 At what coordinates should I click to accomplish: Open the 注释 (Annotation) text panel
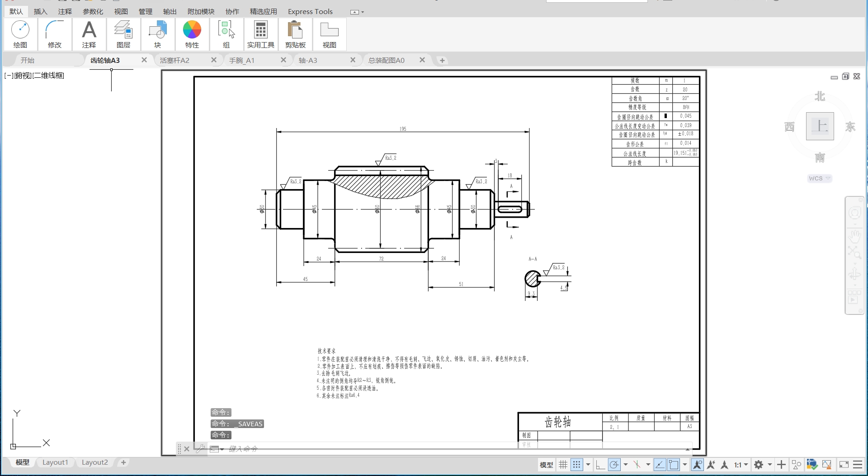coord(89,34)
